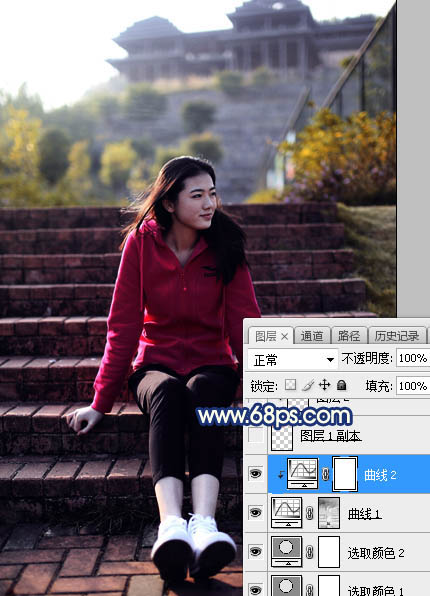Select the 选取颜色 2 layer mask thumbnail
Viewport: 430px width, 596px height.
pos(329,552)
